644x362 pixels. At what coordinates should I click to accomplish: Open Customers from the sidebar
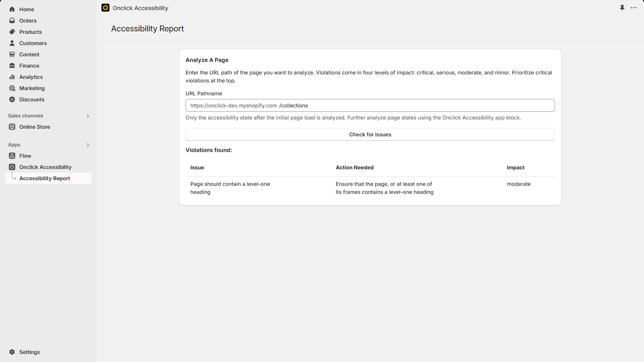(12, 43)
